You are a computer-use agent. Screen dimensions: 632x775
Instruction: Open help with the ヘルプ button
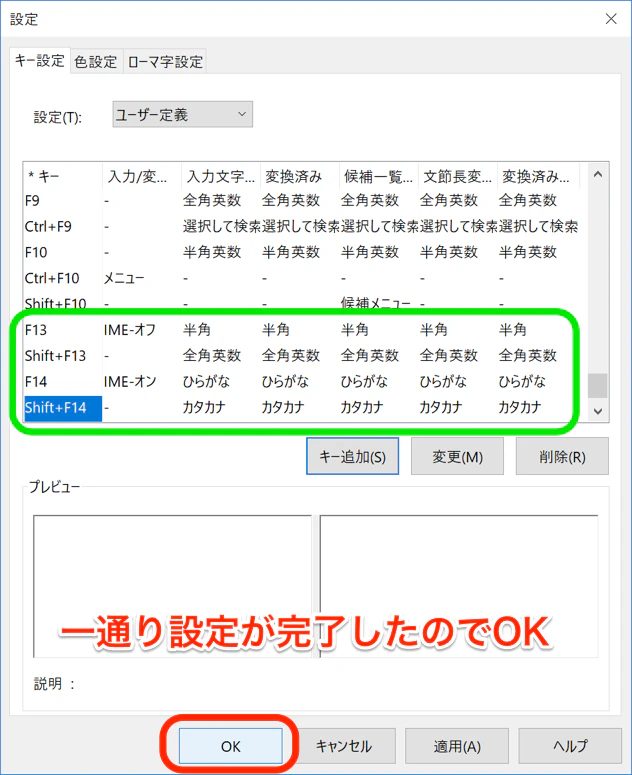[x=570, y=746]
